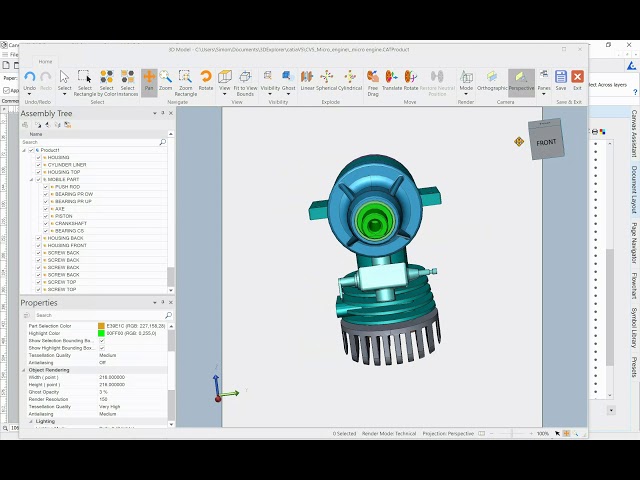Image resolution: width=640 pixels, height=480 pixels.
Task: Open the Visibility dropdown
Action: point(270,94)
